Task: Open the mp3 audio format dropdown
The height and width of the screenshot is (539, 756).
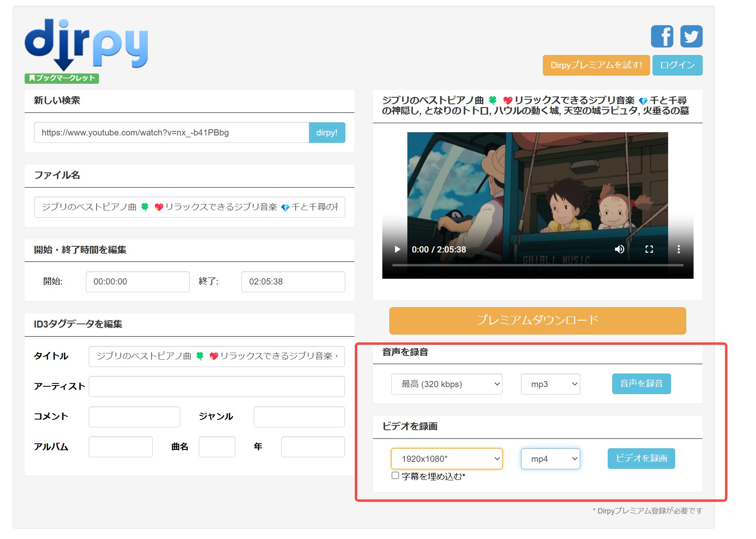Action: (550, 384)
